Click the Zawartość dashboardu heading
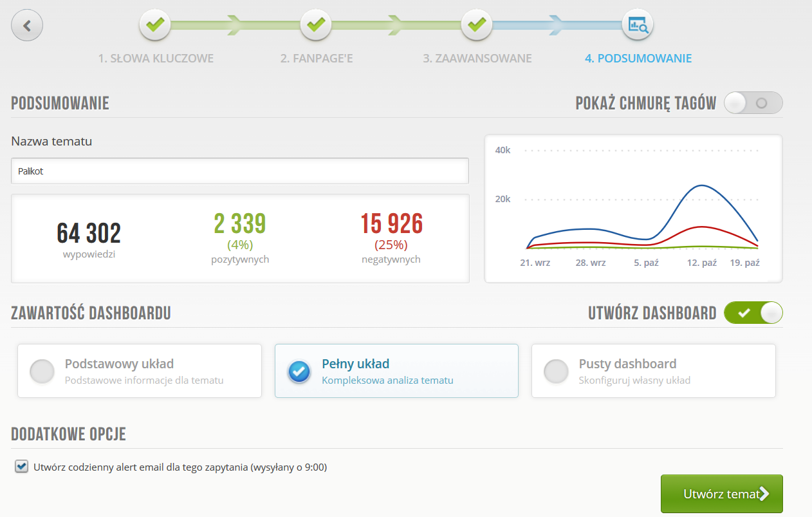 click(x=91, y=314)
